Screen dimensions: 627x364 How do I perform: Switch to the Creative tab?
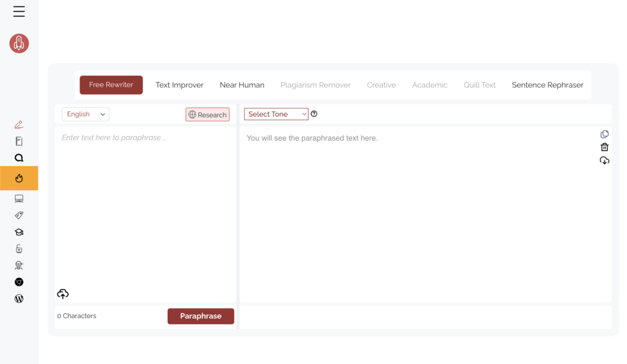pos(381,85)
